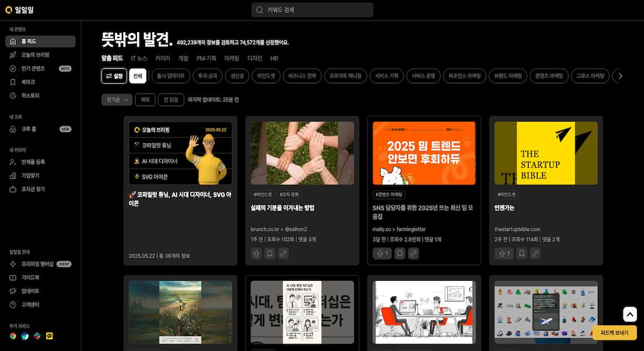The image size is (644, 351).
Task: Enable the 서비스 기획 category chip
Action: click(x=386, y=76)
